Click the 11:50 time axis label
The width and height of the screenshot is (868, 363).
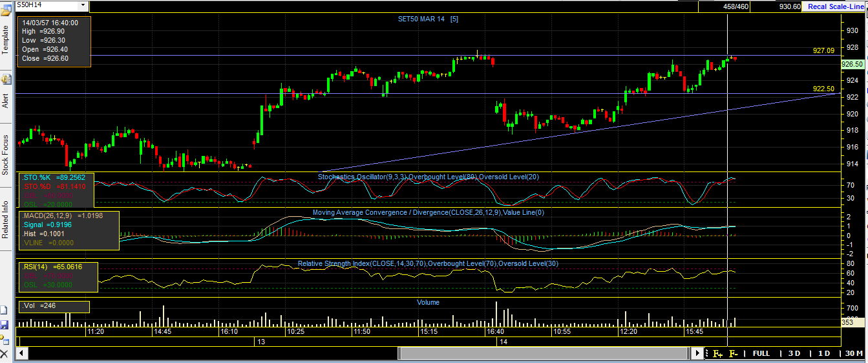362,331
